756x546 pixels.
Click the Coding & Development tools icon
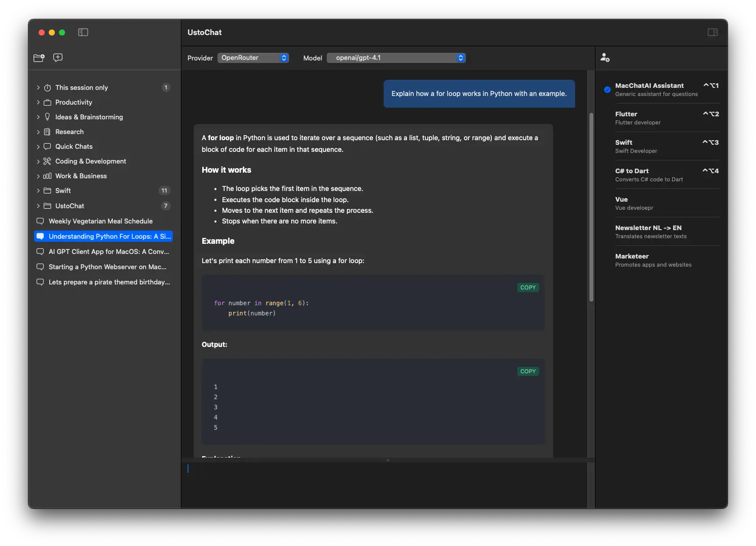coord(47,161)
